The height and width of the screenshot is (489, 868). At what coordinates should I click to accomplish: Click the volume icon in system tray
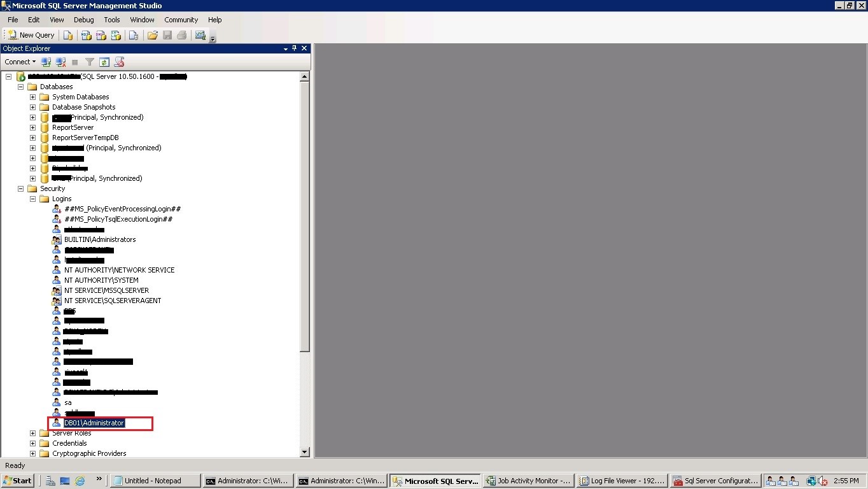(x=823, y=481)
